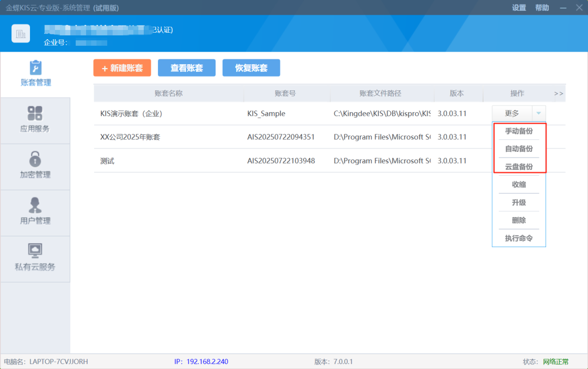This screenshot has height=369, width=588.
Task: Select the XX公司2025年账套 row name
Action: (x=130, y=137)
